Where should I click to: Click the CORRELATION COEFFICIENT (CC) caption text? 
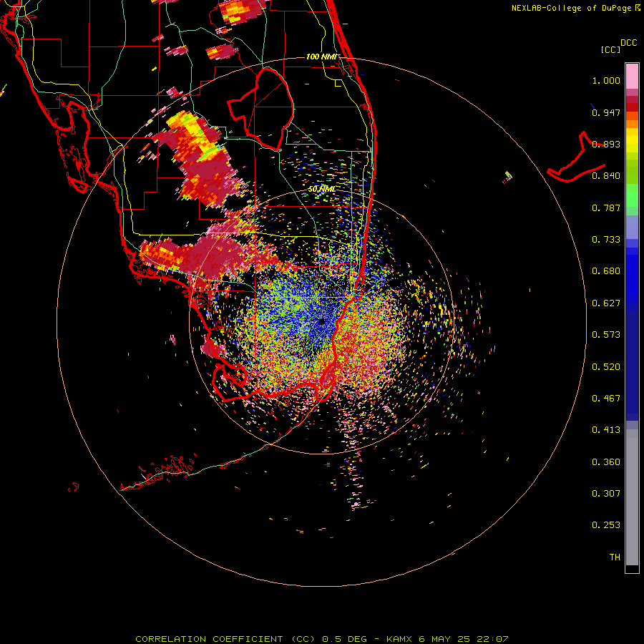[225, 639]
